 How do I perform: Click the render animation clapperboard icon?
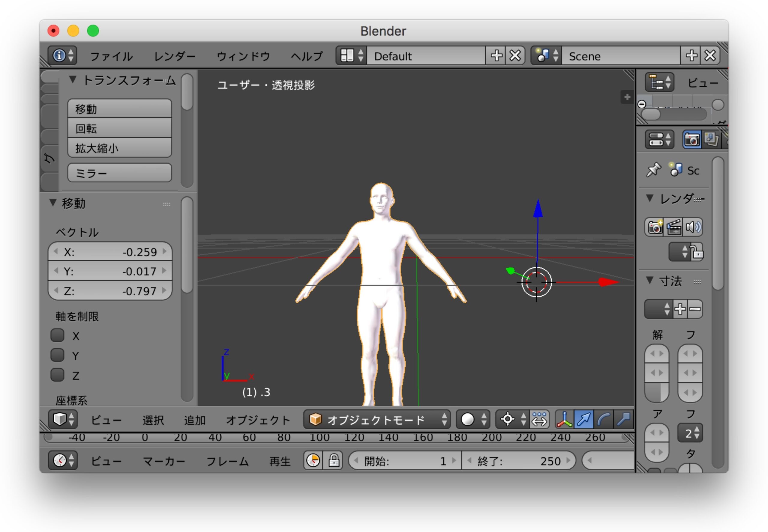[673, 227]
